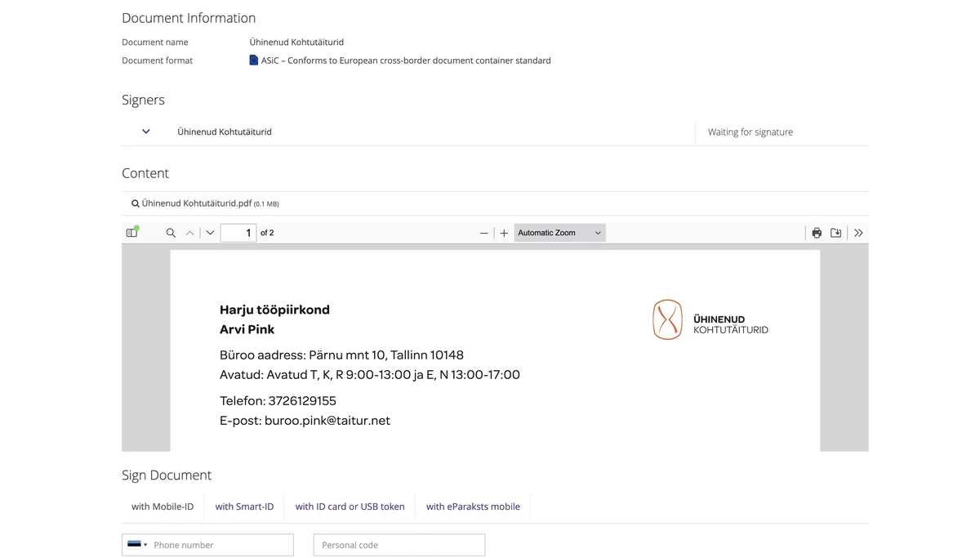Click the ASiC format description text

coord(406,60)
